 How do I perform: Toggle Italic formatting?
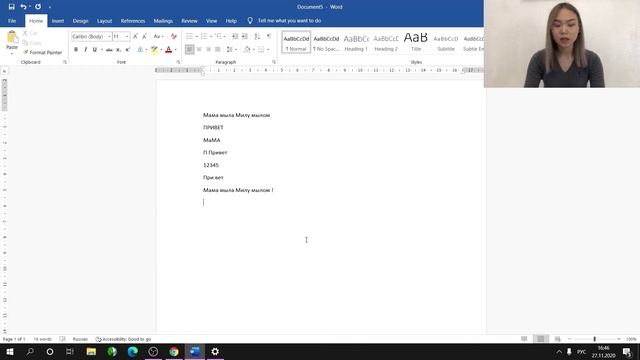click(x=85, y=50)
